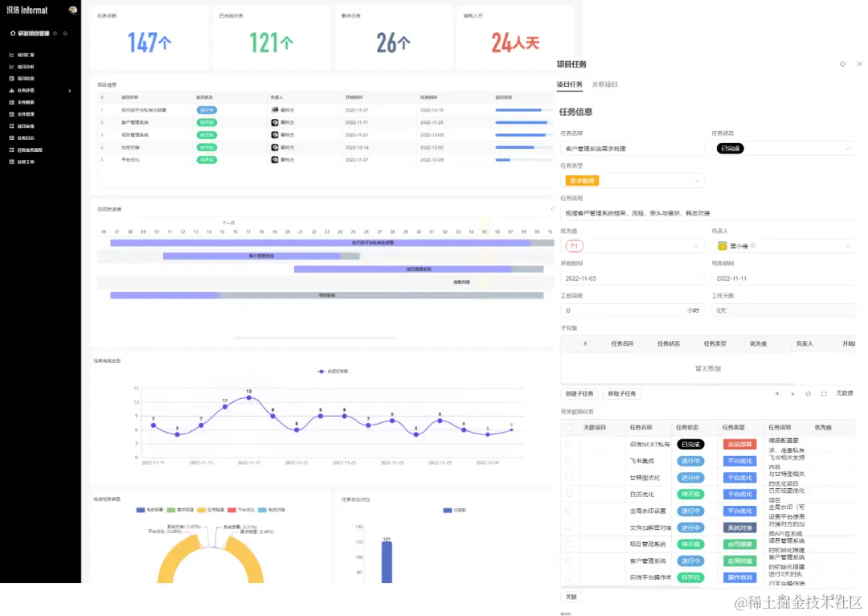Click the 任务名称 input field
868x616 pixels.
click(633, 149)
